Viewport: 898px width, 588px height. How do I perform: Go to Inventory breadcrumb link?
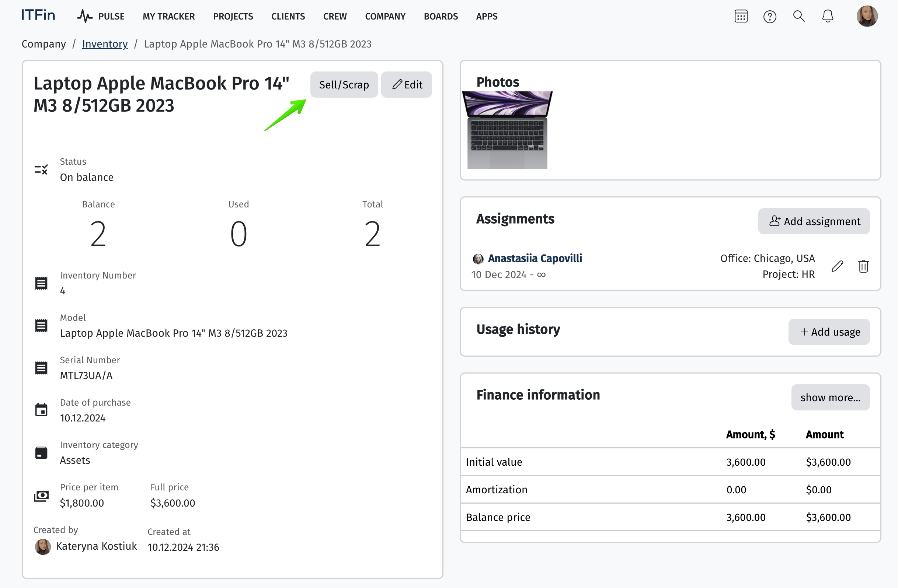(x=105, y=44)
